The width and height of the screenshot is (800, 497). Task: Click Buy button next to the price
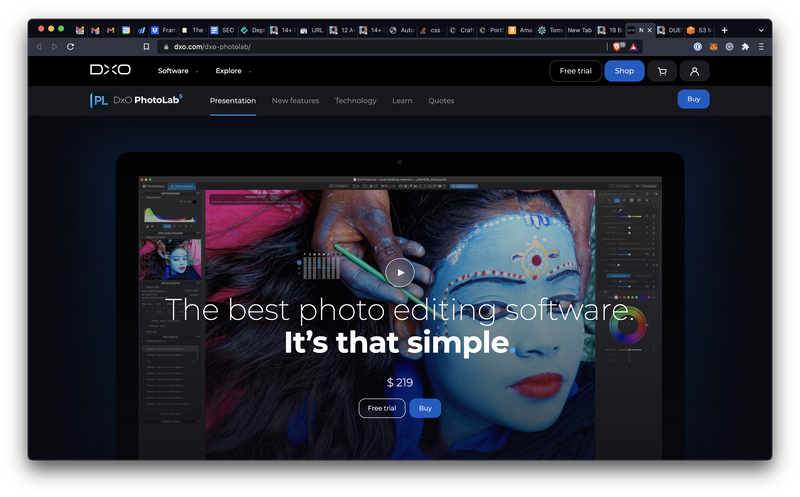coord(425,408)
